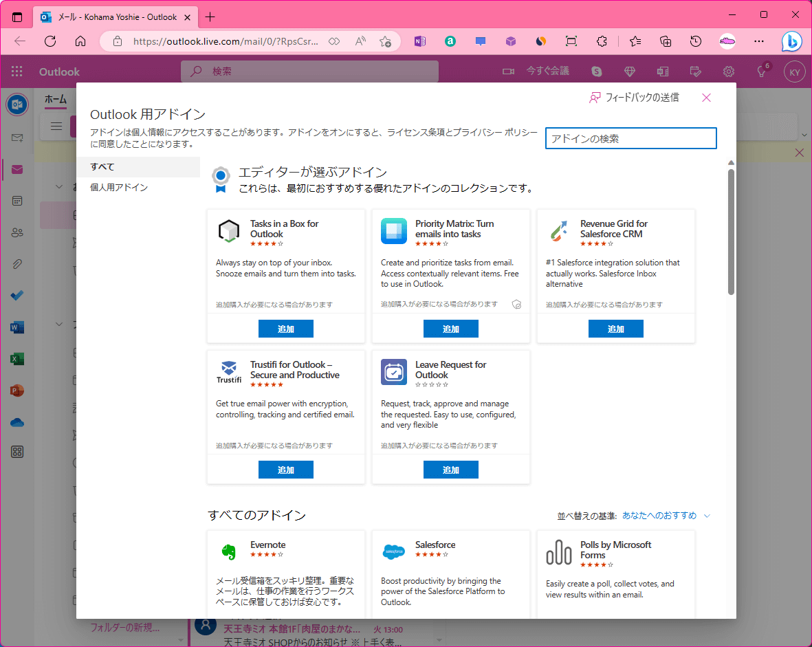Open the フィードバックの送信 link
This screenshot has height=647, width=812.
tap(634, 98)
